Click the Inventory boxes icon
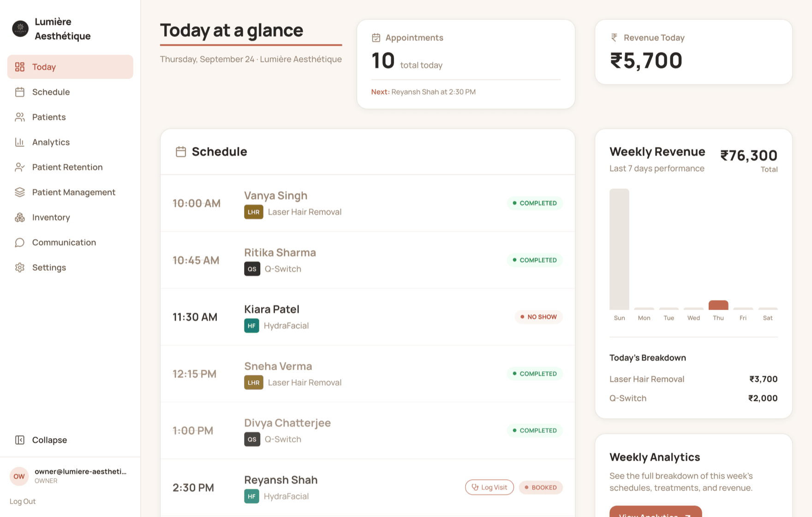This screenshot has width=812, height=517. point(20,217)
